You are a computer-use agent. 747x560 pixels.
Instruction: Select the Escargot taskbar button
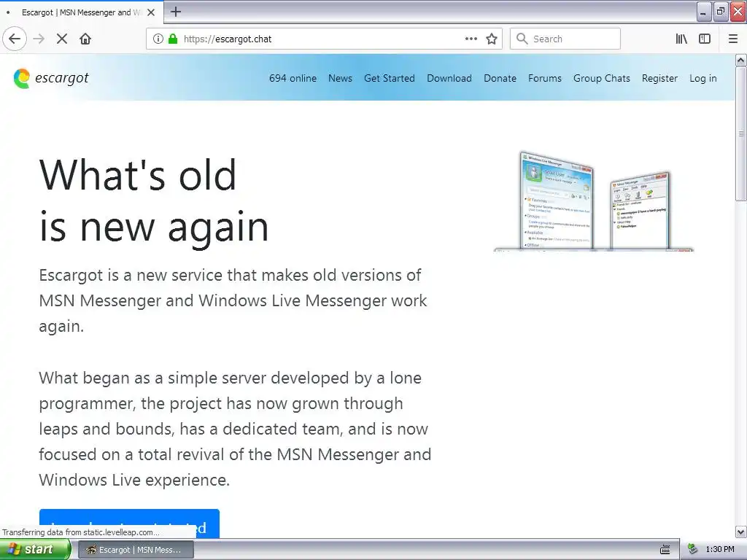click(135, 550)
